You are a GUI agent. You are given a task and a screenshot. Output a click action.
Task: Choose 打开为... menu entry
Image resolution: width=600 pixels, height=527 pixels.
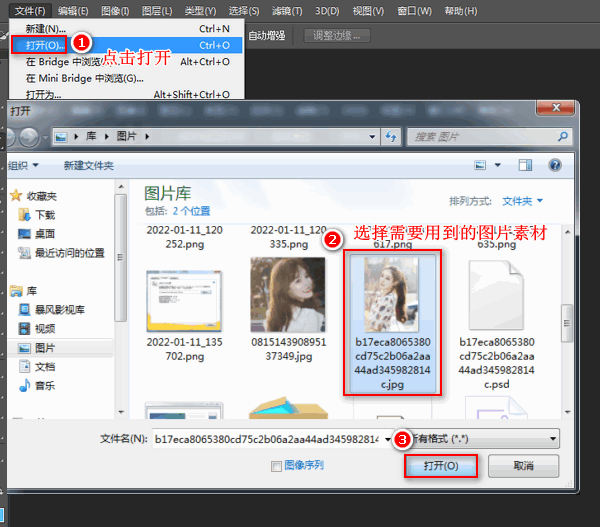[127, 94]
